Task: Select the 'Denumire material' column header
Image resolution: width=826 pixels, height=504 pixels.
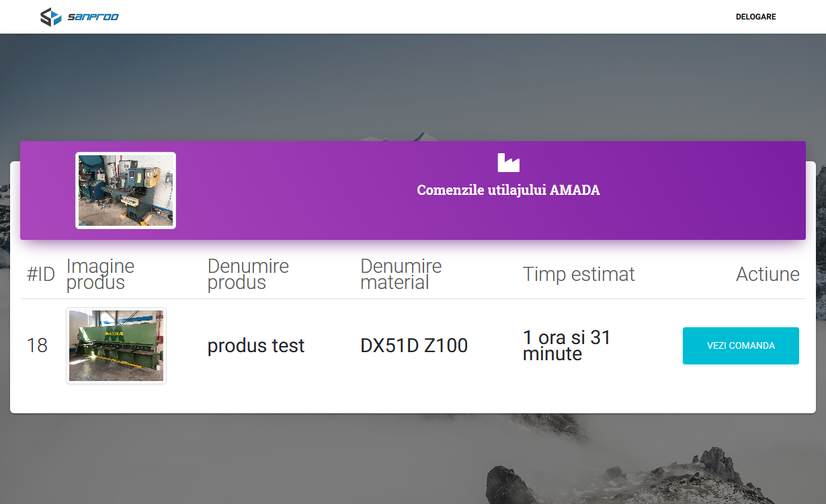Action: pyautogui.click(x=401, y=274)
